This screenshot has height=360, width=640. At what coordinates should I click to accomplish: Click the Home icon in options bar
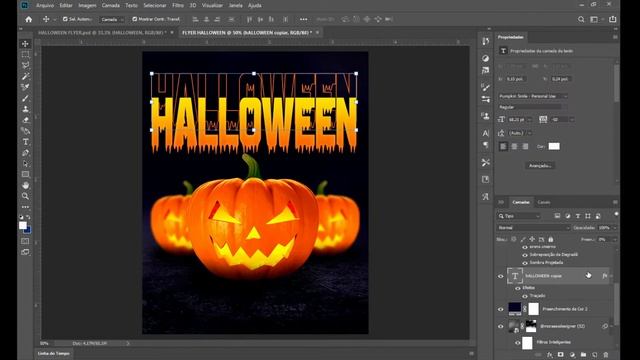(x=29, y=19)
